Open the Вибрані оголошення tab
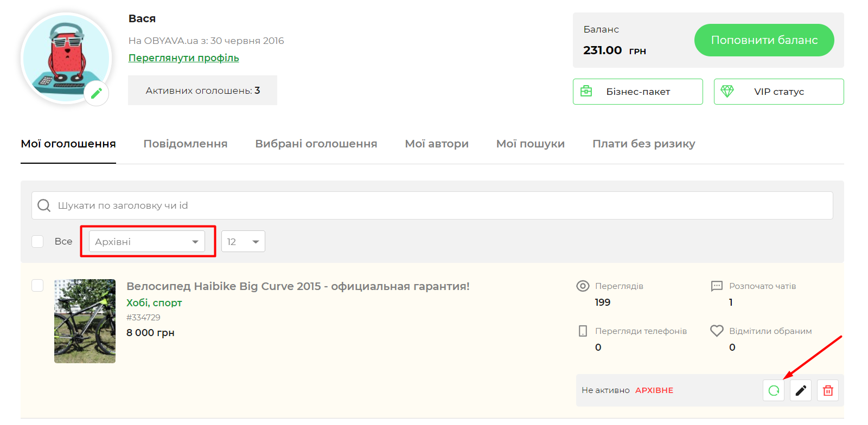Screen dimensions: 868x425 click(x=316, y=144)
